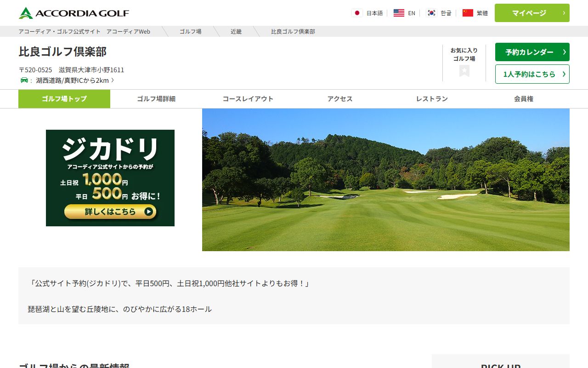Switch language to EN

[412, 13]
